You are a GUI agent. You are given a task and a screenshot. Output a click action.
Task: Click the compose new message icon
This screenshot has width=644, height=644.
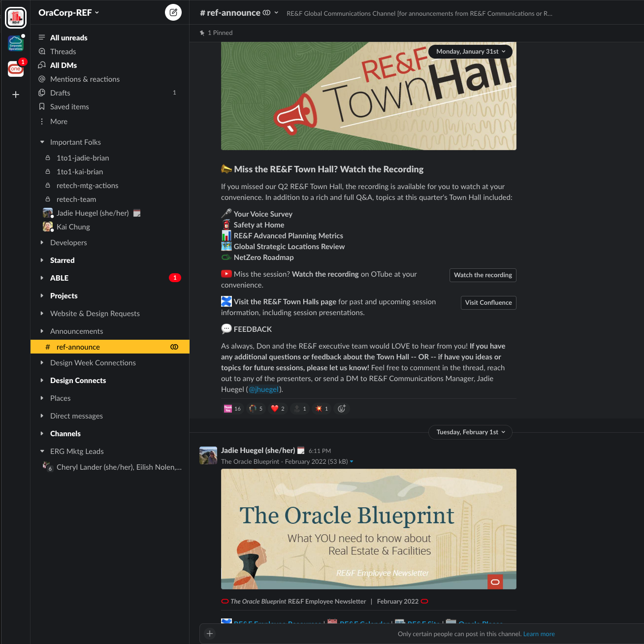(173, 13)
